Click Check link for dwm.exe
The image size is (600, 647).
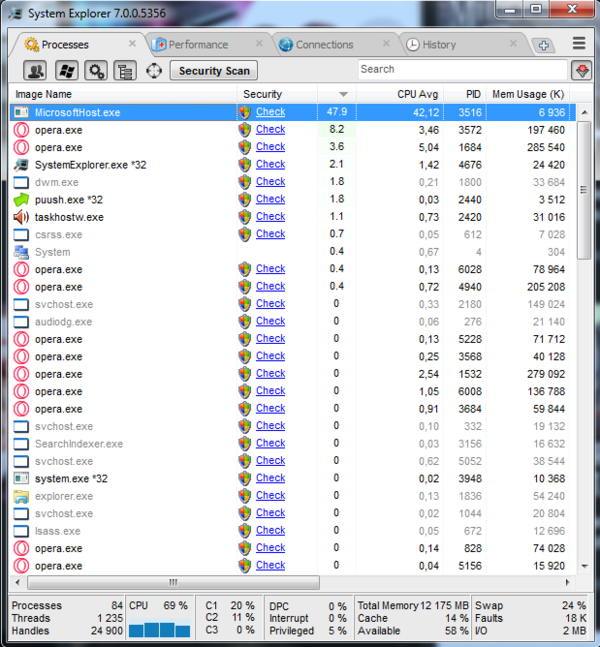(270, 182)
